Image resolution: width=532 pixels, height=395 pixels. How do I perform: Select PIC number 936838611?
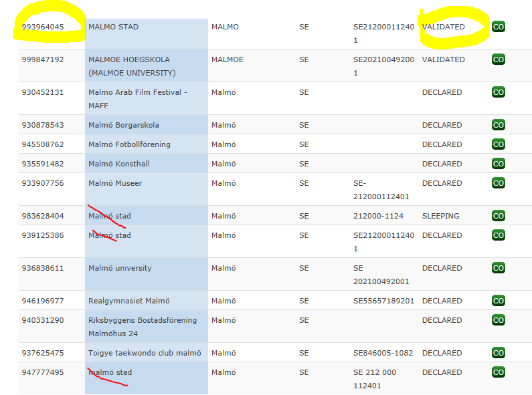43,268
